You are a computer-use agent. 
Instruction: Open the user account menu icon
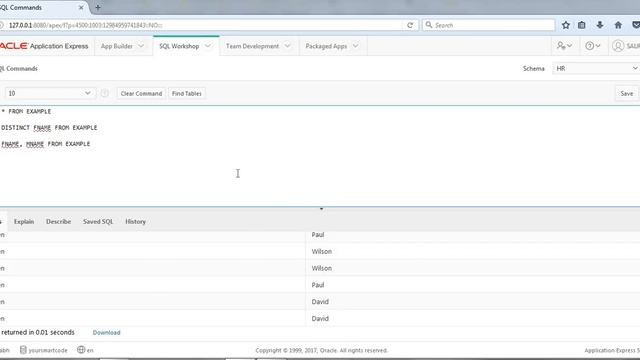[618, 46]
